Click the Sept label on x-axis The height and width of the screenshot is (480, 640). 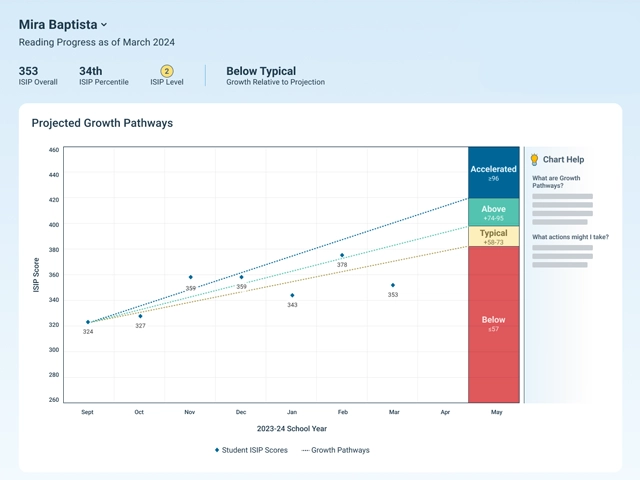tap(87, 412)
